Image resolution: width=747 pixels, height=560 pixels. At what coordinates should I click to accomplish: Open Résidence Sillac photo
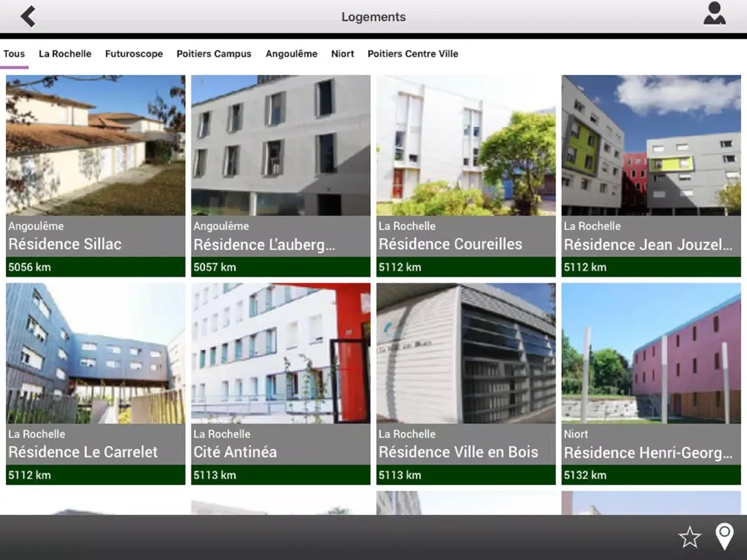click(95, 145)
